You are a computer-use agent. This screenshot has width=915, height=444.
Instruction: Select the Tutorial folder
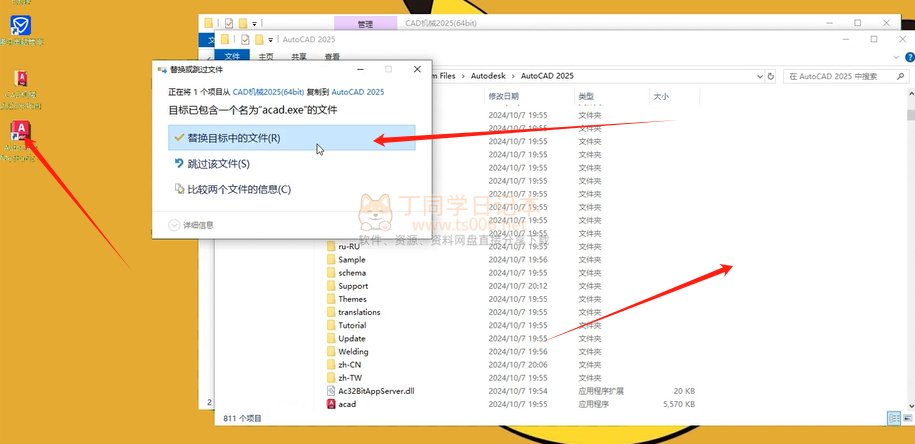pyautogui.click(x=352, y=325)
